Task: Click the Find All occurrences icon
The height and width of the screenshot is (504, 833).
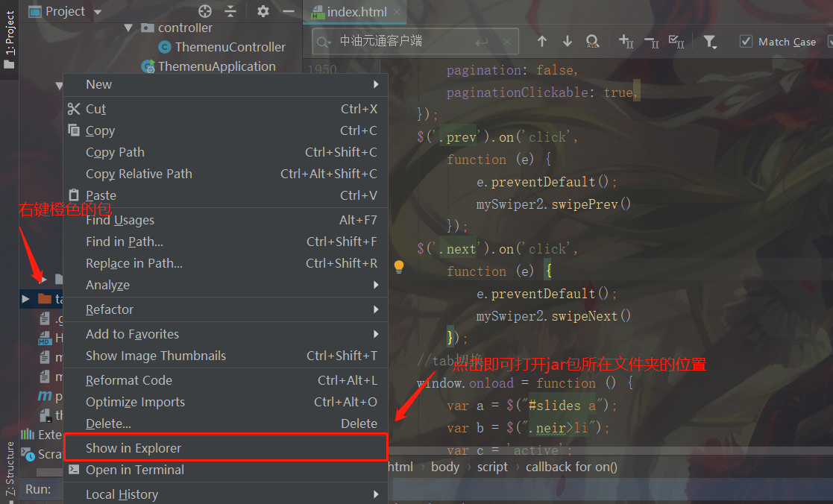Action: 592,42
